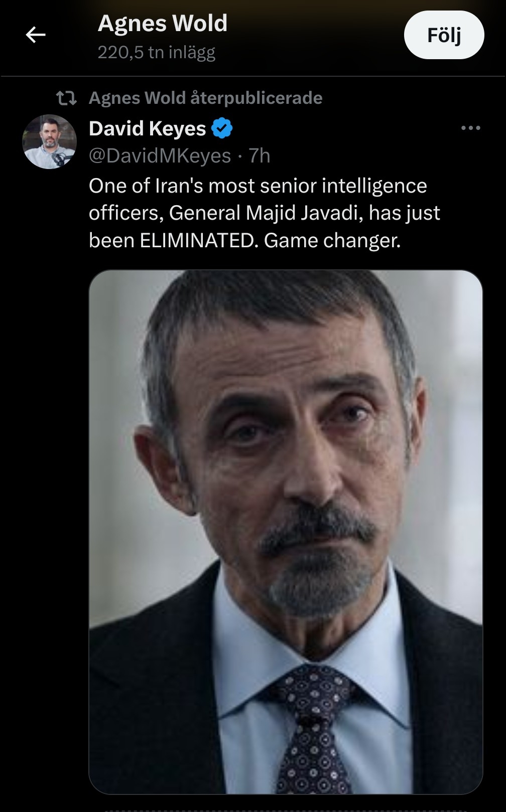Click the word 'officers' in the post

(126, 213)
